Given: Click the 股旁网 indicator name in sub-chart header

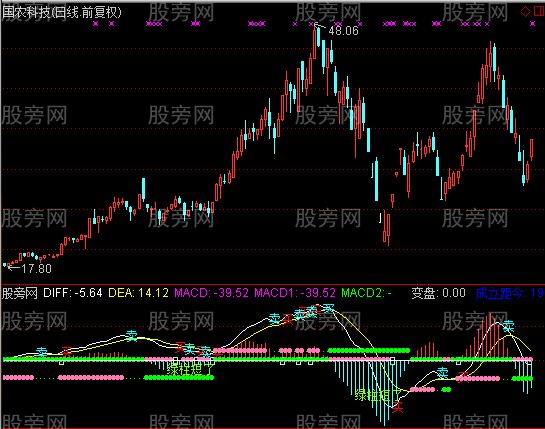Looking at the screenshot, I should click(19, 293).
